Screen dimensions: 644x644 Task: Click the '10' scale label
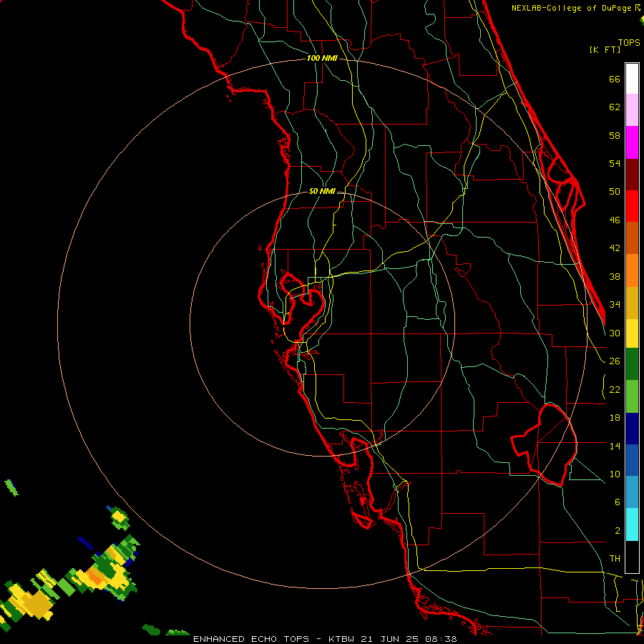615,474
